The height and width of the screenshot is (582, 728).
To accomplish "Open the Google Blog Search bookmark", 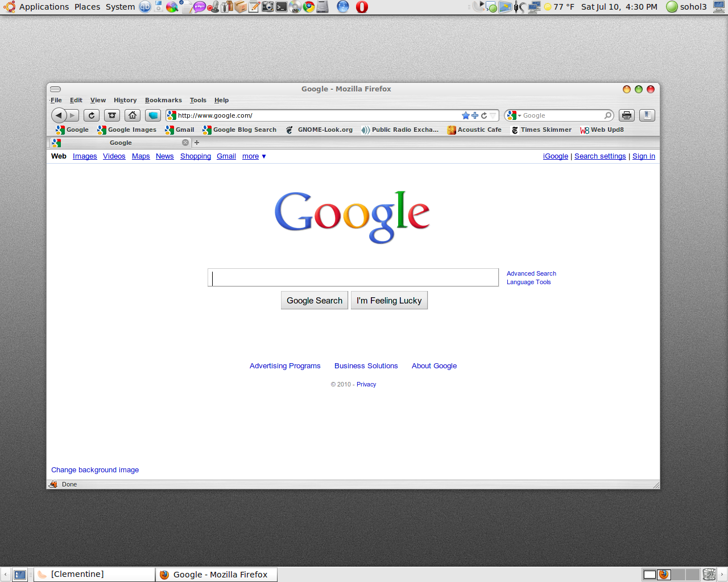I will coord(239,130).
